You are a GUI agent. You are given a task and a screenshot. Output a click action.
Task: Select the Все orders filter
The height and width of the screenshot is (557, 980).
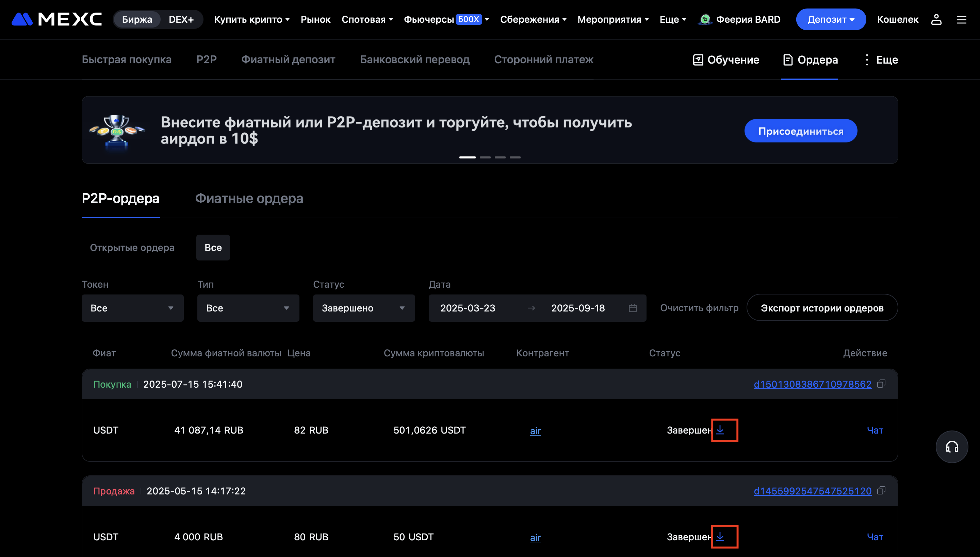[213, 248]
